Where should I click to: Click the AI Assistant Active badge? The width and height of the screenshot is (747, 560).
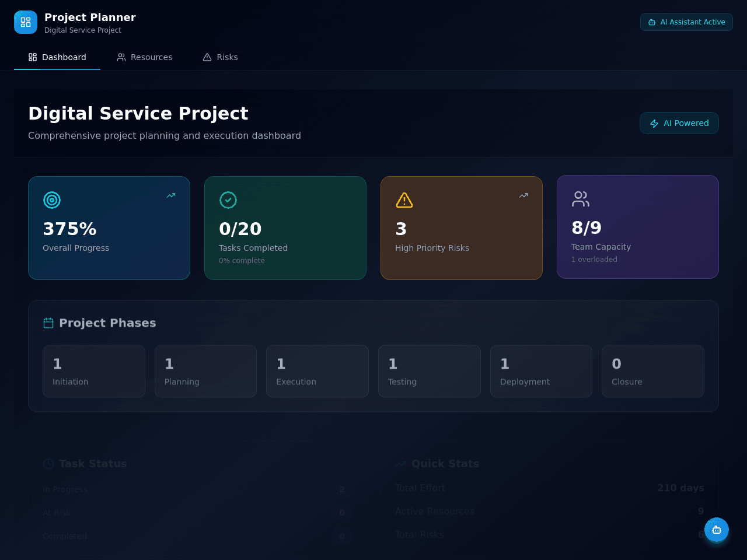click(x=686, y=22)
